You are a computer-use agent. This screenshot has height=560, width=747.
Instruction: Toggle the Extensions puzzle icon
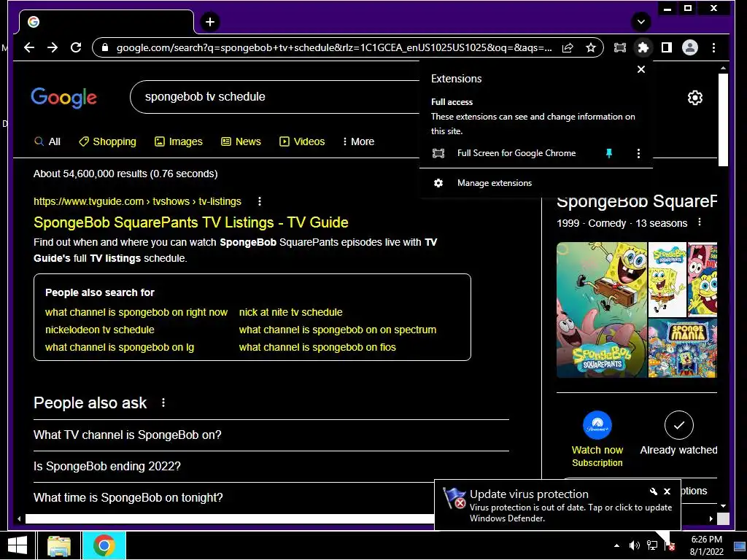coord(643,47)
